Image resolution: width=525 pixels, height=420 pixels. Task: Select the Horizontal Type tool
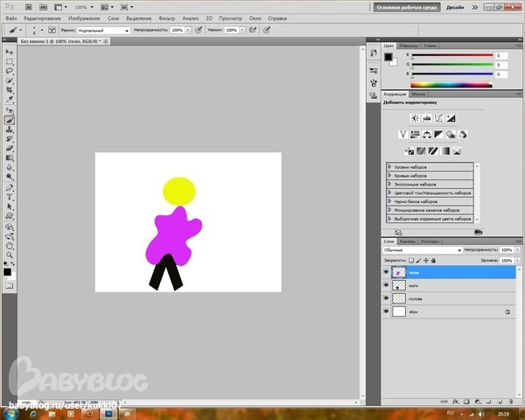point(10,197)
